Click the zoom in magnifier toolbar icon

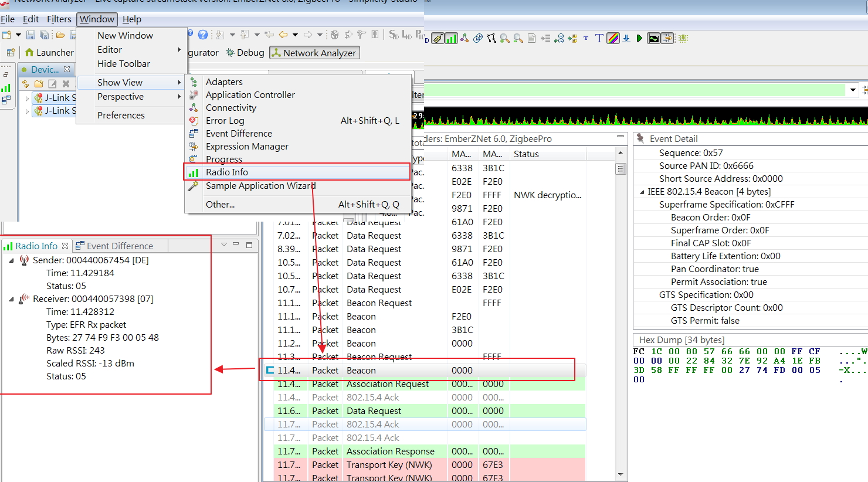pyautogui.click(x=504, y=38)
